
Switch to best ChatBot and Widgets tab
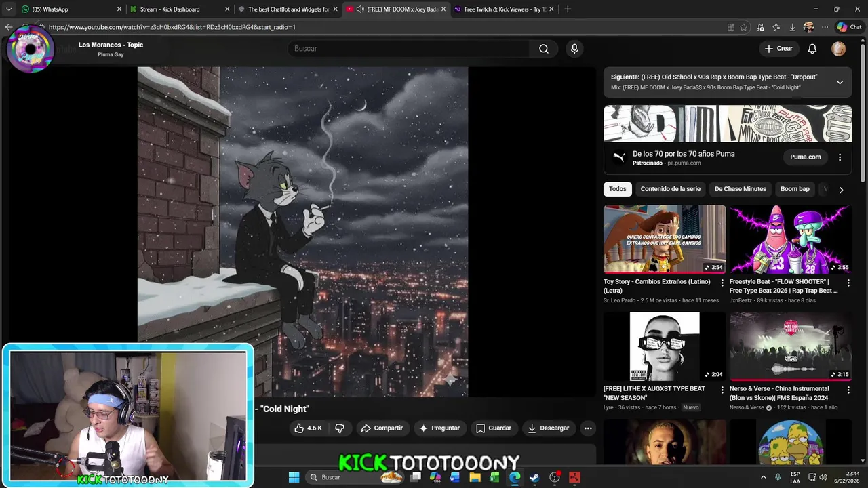(288, 9)
